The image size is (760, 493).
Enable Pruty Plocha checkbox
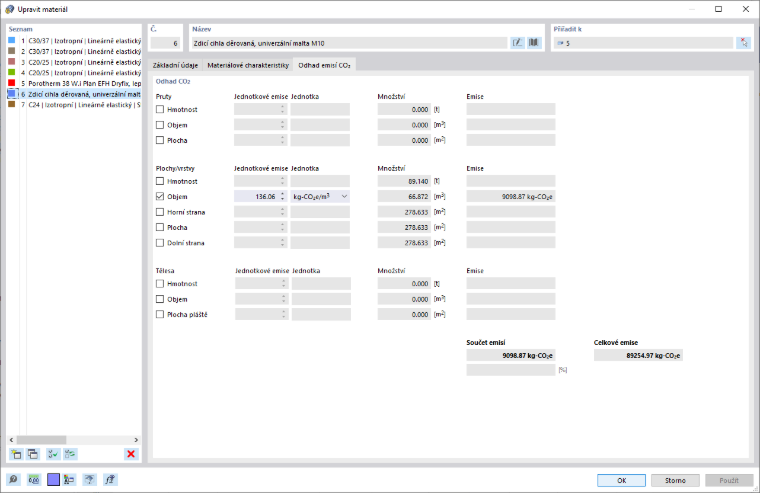[x=160, y=140]
